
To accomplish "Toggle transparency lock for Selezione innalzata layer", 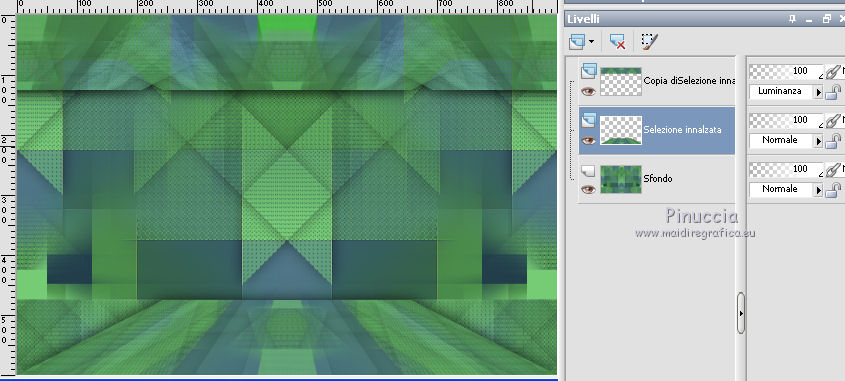I will [x=834, y=141].
